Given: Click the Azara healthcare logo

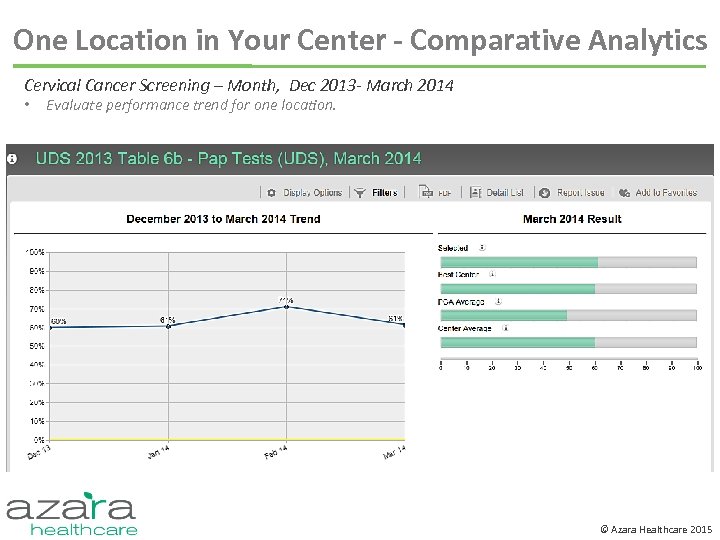Looking at the screenshot, I should (72, 513).
